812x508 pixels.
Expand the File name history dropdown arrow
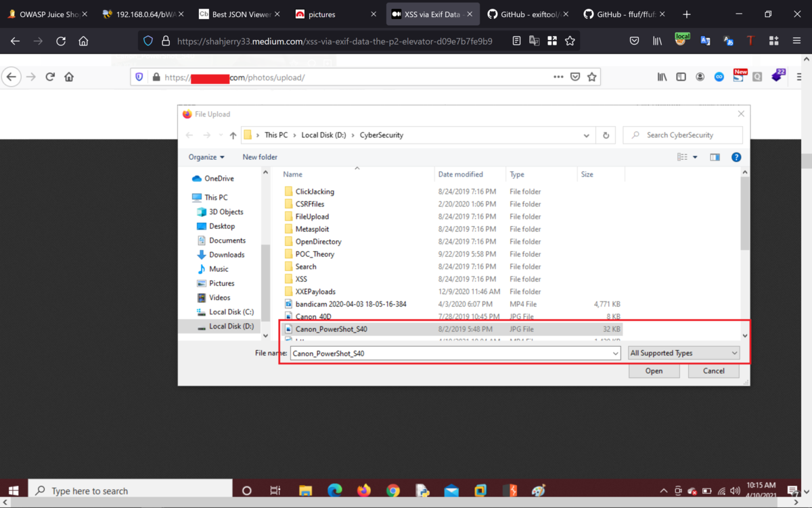(615, 354)
